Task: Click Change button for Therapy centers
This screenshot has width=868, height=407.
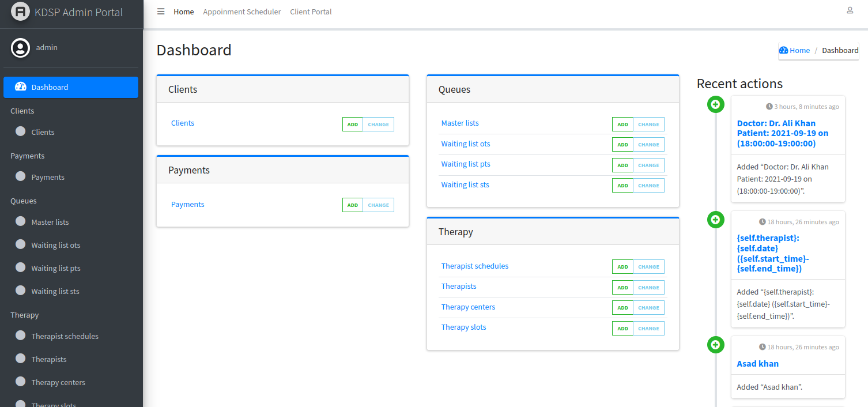Action: pyautogui.click(x=648, y=308)
